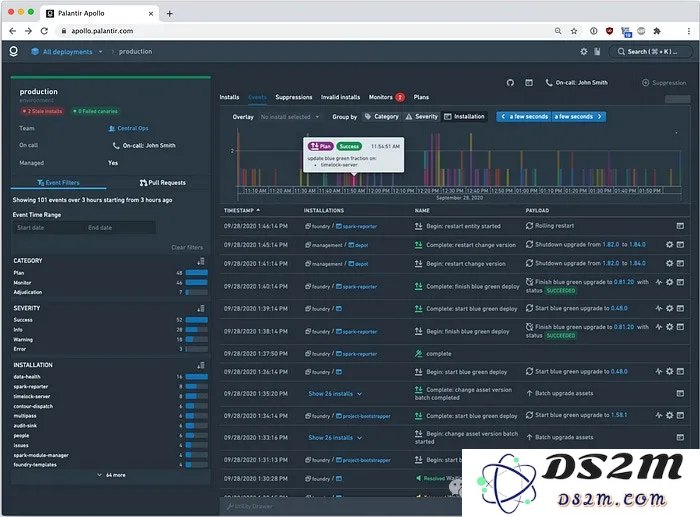Expand 'Show 26 installs' in 1:35:20 PM row

pos(335,394)
